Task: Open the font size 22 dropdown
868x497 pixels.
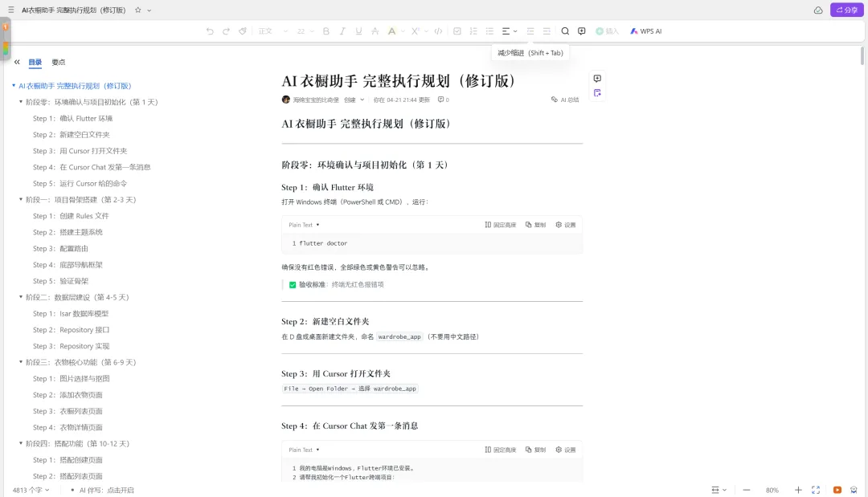Action: click(305, 31)
